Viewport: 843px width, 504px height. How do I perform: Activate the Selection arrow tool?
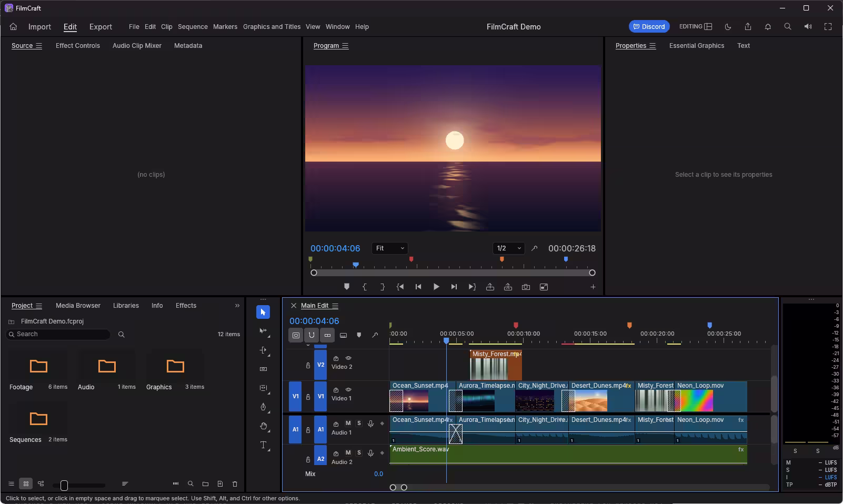click(x=264, y=313)
